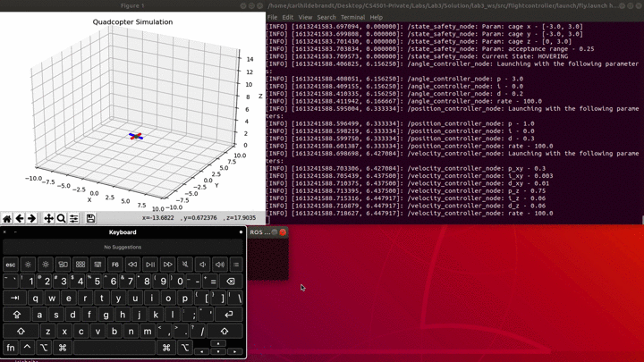Toggle the fn key on the keyboard
Image resolution: width=644 pixels, height=362 pixels.
[x=11, y=348]
